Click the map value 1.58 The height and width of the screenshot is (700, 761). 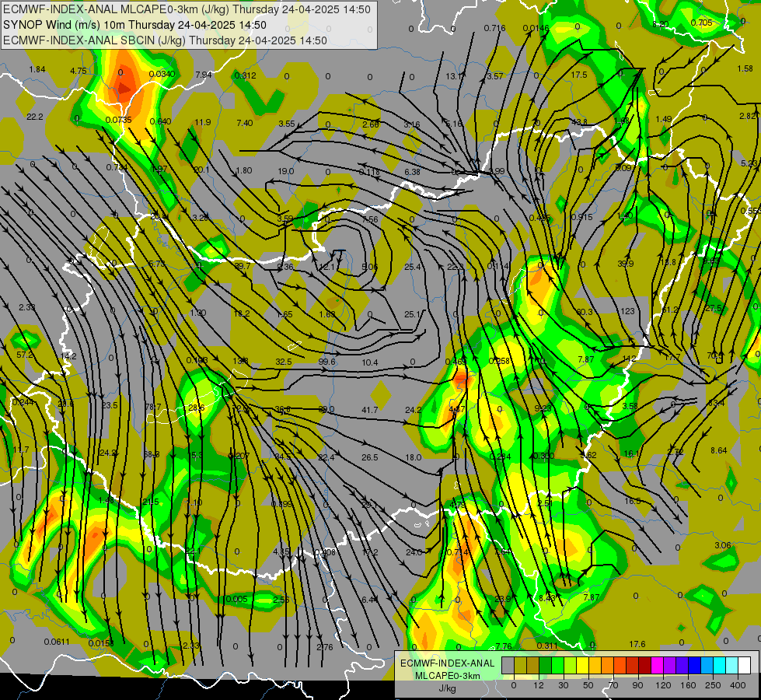coord(745,68)
